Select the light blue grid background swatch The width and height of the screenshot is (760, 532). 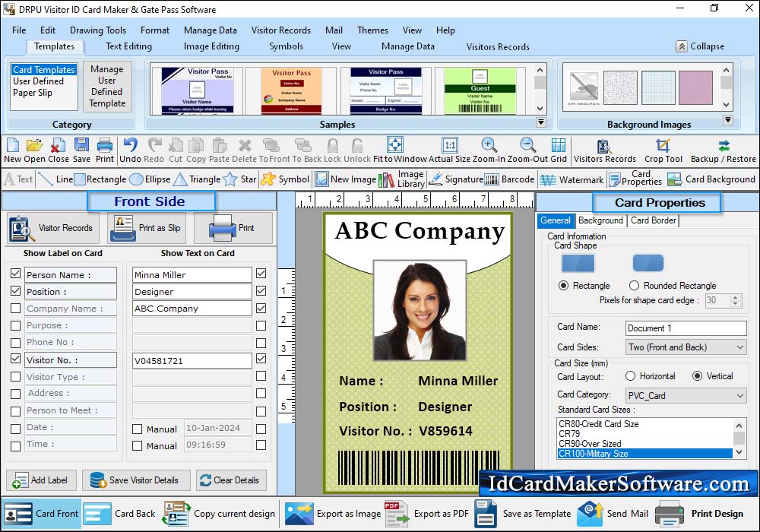pos(658,87)
